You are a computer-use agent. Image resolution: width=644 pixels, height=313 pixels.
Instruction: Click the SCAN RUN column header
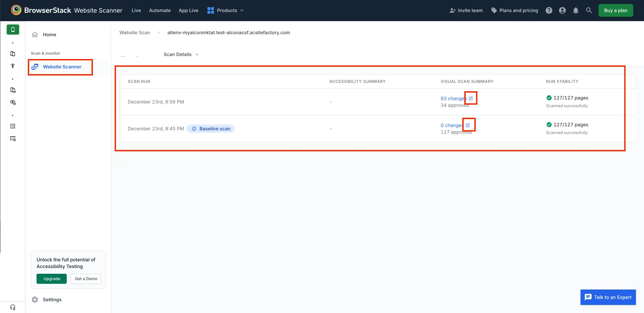139,82
